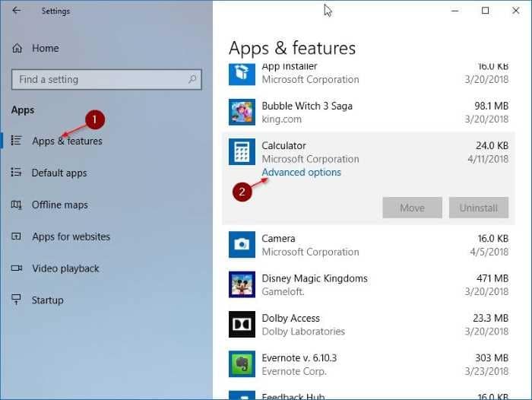This screenshot has height=400, width=532.
Task: Click the 23.3 MB size value
Action: (x=491, y=318)
